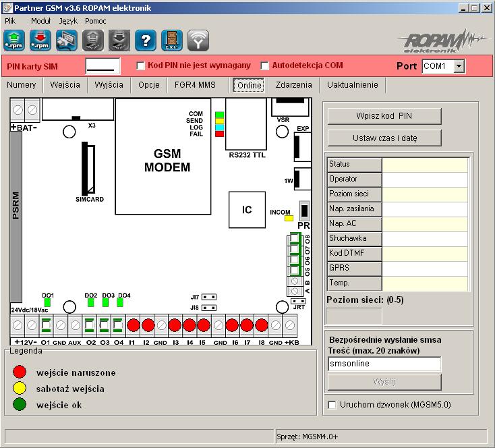This screenshot has height=448, width=495.
Task: Click the PIN karty SIM input field
Action: tap(103, 66)
